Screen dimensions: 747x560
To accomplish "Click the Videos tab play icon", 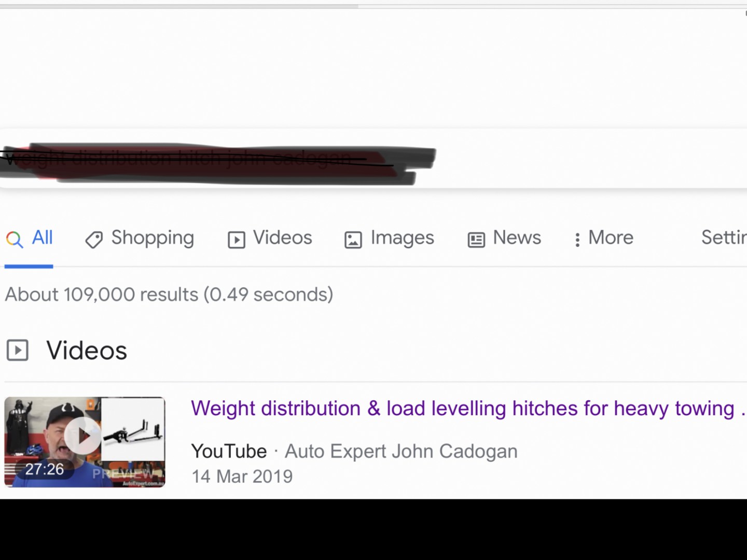I will click(236, 240).
